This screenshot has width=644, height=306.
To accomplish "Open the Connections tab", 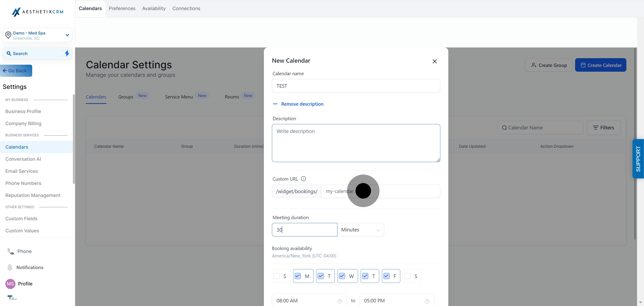I will point(186,9).
